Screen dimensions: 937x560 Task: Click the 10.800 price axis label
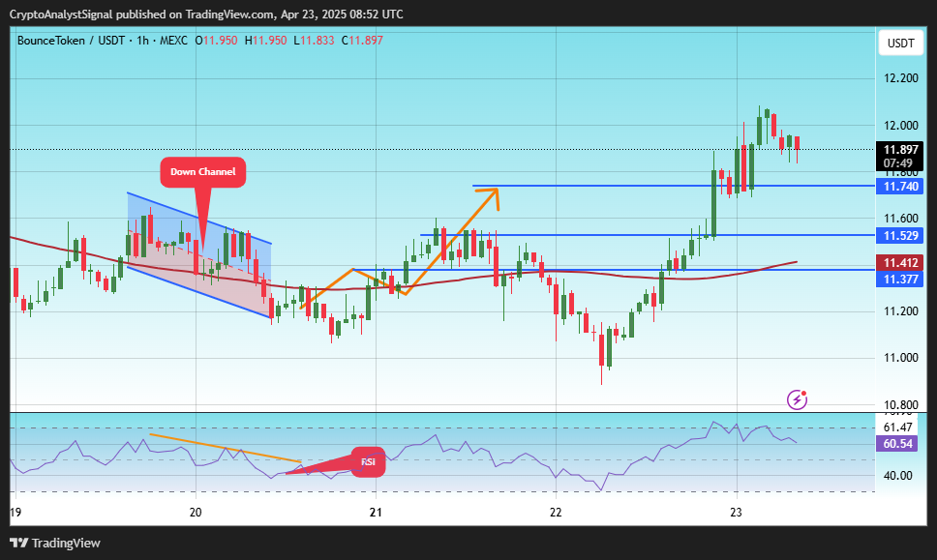(x=900, y=405)
